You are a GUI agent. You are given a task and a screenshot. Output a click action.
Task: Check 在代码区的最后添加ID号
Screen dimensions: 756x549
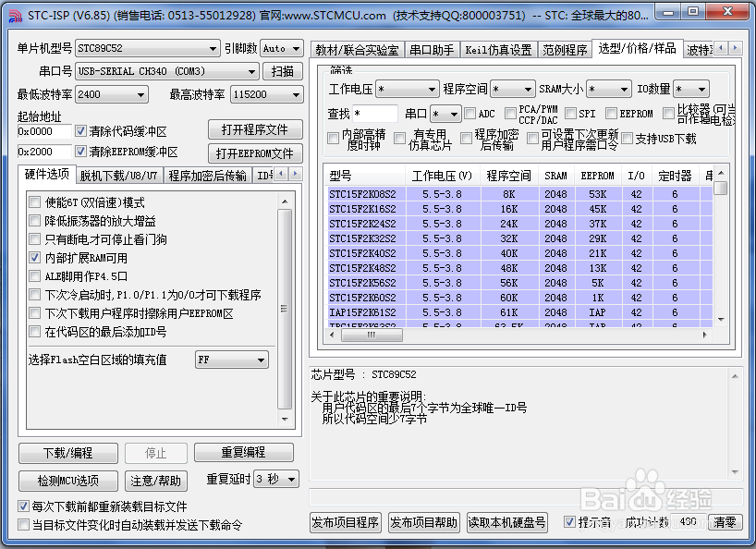(x=34, y=332)
